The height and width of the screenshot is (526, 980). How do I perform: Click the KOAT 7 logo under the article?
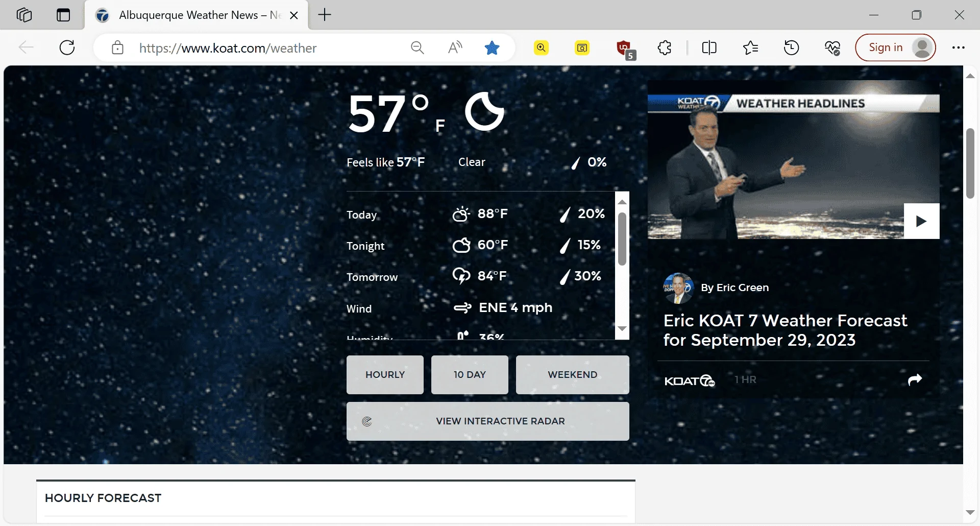690,380
